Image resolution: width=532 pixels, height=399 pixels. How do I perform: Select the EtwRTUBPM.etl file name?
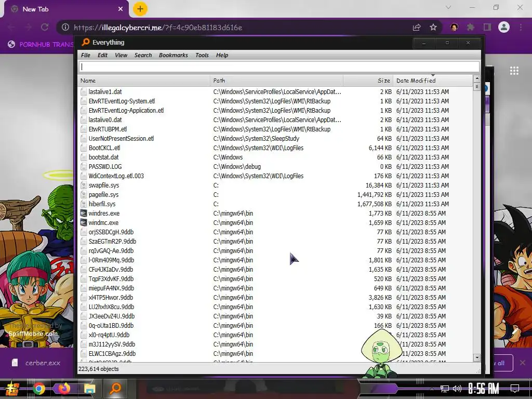click(108, 129)
